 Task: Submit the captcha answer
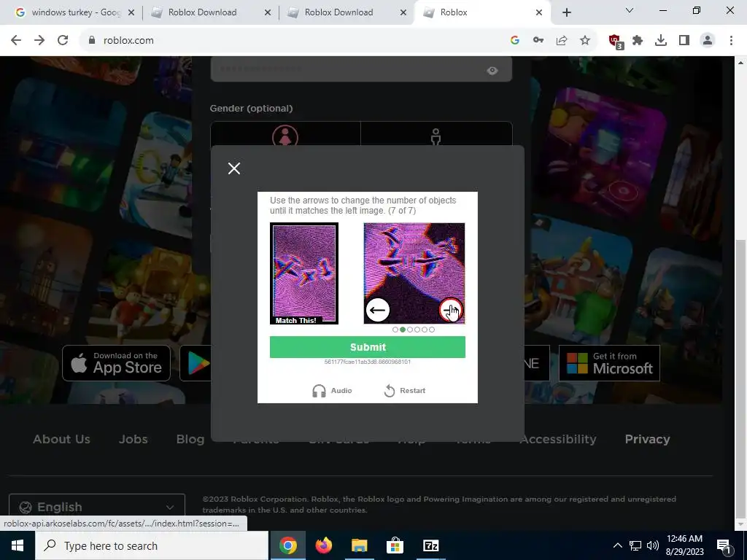(368, 347)
